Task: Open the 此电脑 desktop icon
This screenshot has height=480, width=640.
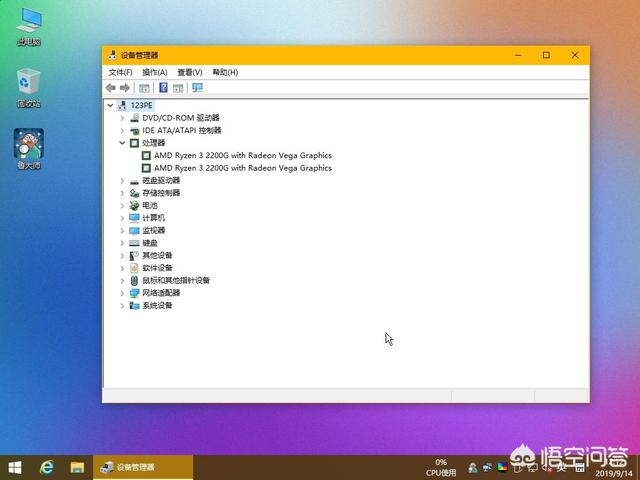Action: pyautogui.click(x=29, y=27)
